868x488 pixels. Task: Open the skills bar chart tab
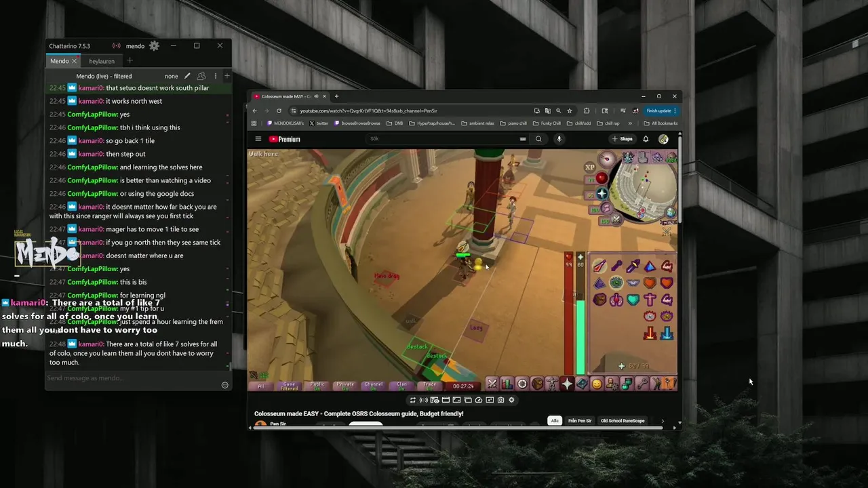(x=507, y=384)
